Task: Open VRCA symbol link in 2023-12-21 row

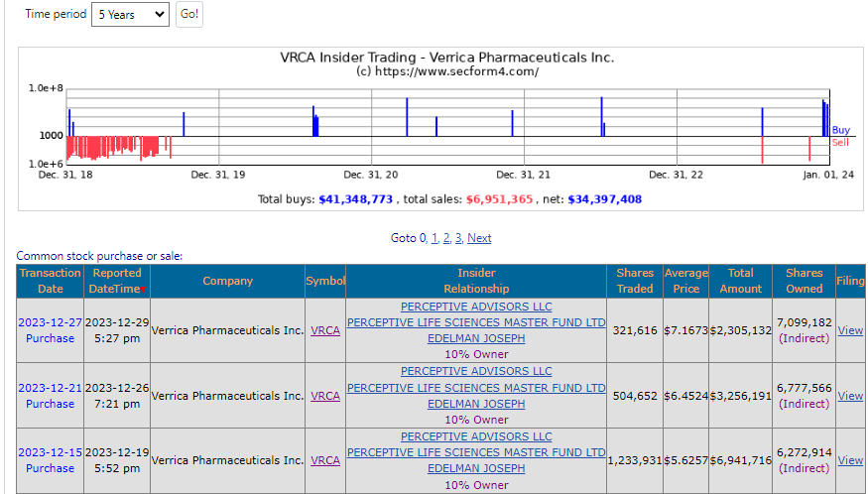Action: (325, 396)
